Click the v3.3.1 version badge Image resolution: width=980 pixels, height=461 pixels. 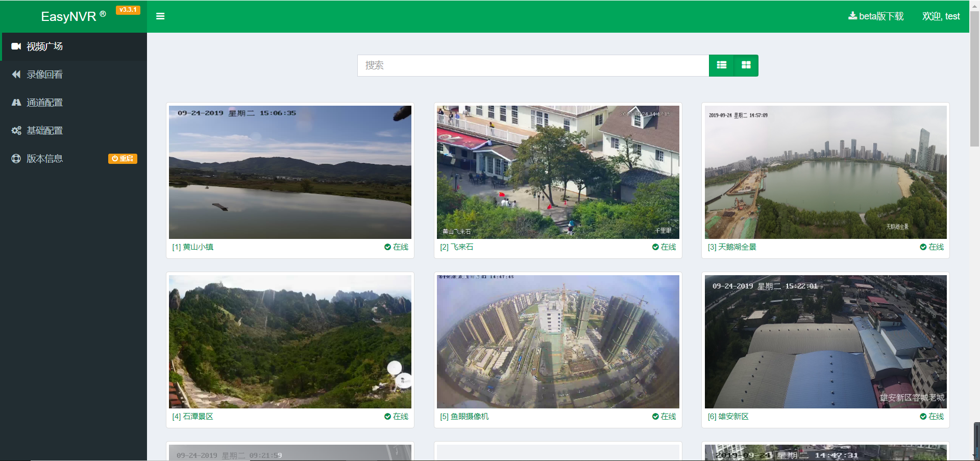128,10
